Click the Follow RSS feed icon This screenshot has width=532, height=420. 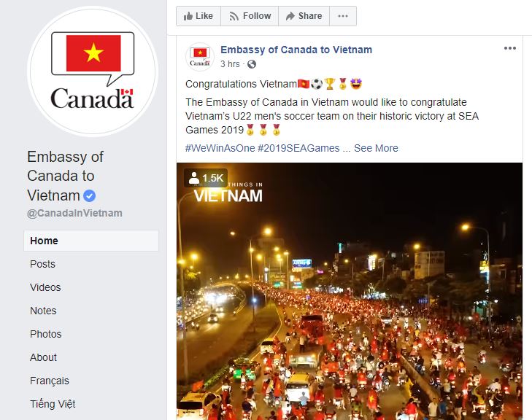point(234,16)
